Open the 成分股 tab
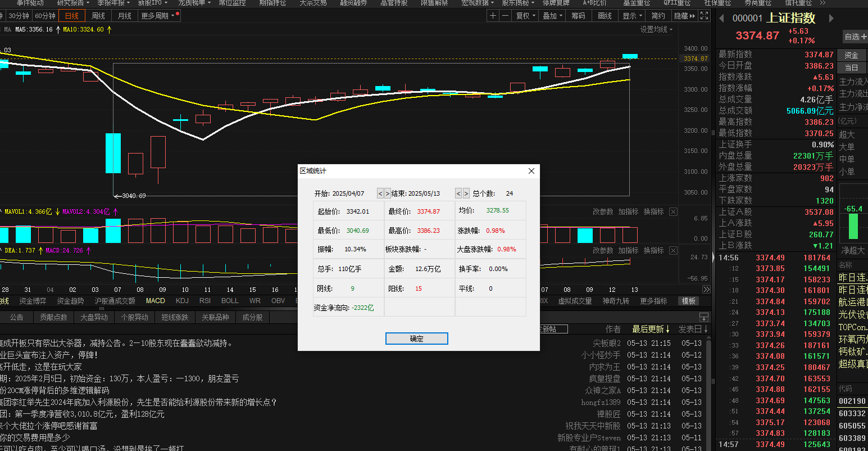The image size is (868, 451). 252,317
